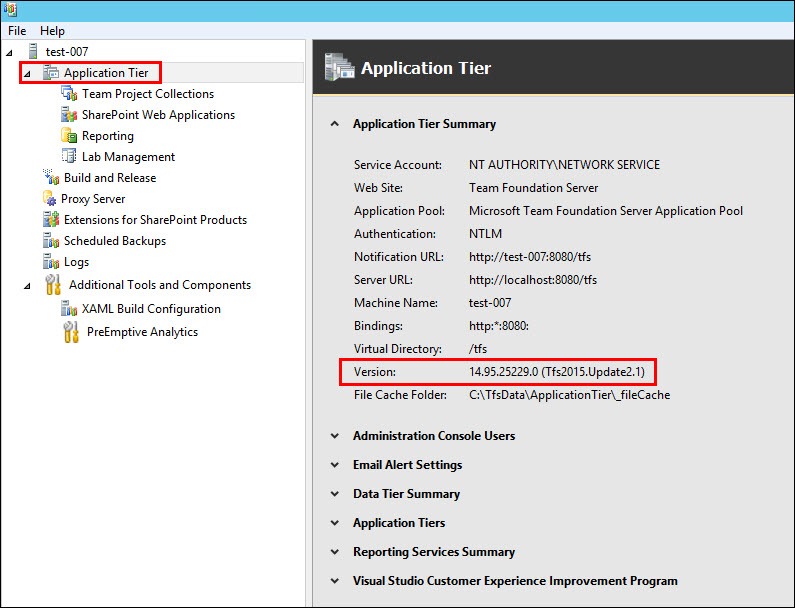Collapse the Application Tier Summary section
795x608 pixels.
point(335,124)
